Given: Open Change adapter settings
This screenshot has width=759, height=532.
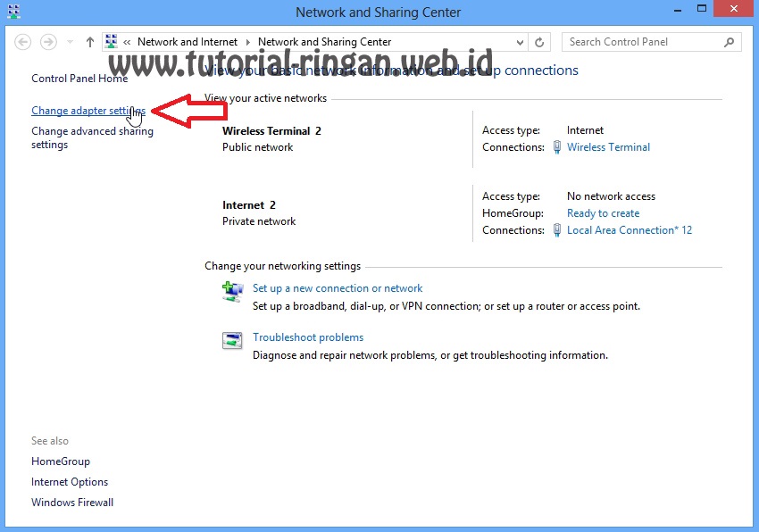Looking at the screenshot, I should point(87,111).
